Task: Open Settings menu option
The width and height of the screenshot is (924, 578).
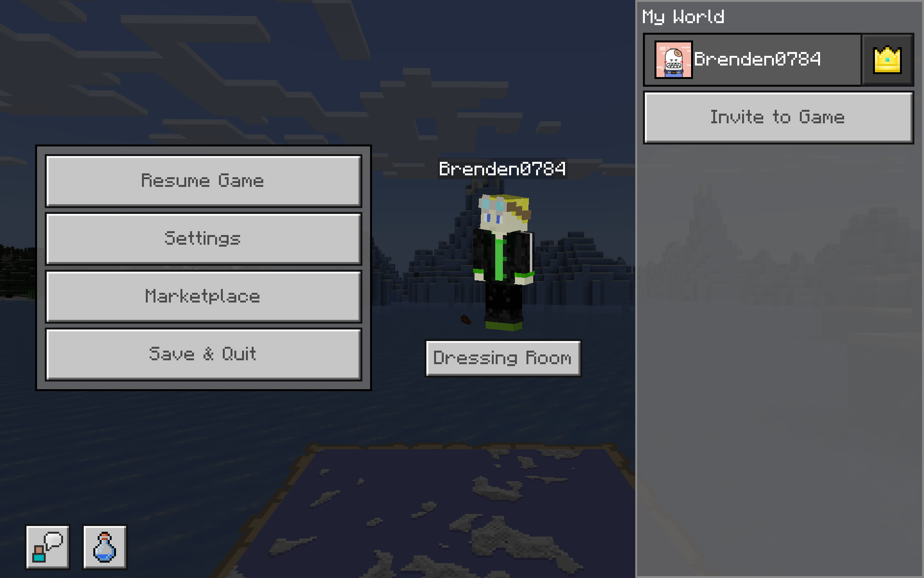Action: pos(203,238)
